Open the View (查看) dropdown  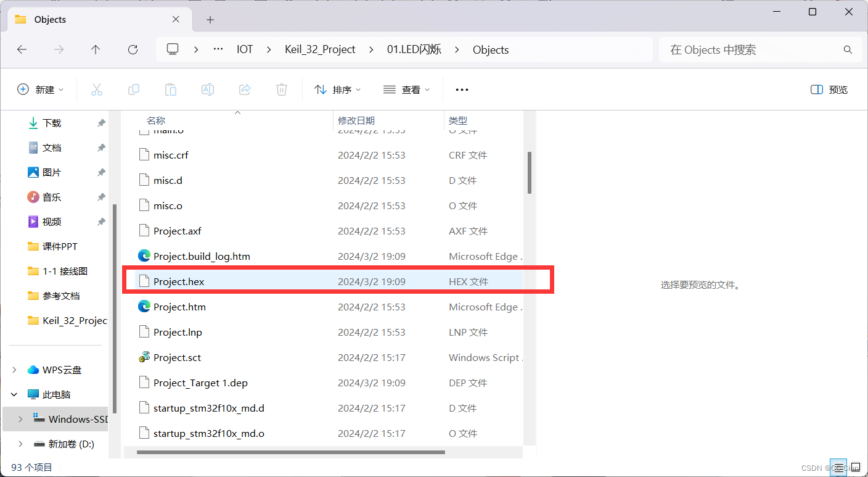406,89
